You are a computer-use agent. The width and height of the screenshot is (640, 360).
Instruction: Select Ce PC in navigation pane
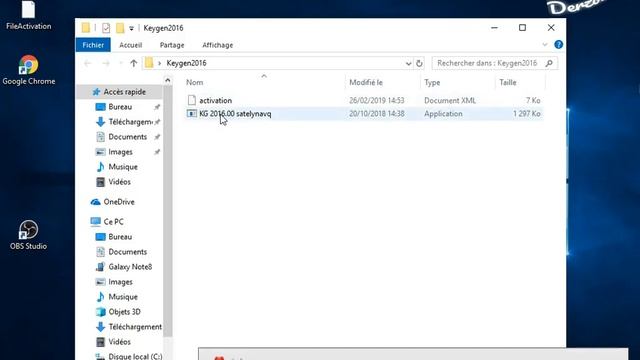[113, 222]
